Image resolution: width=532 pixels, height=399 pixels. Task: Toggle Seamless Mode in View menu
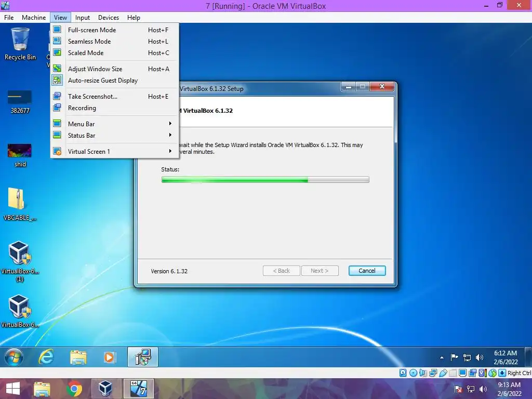click(115, 42)
